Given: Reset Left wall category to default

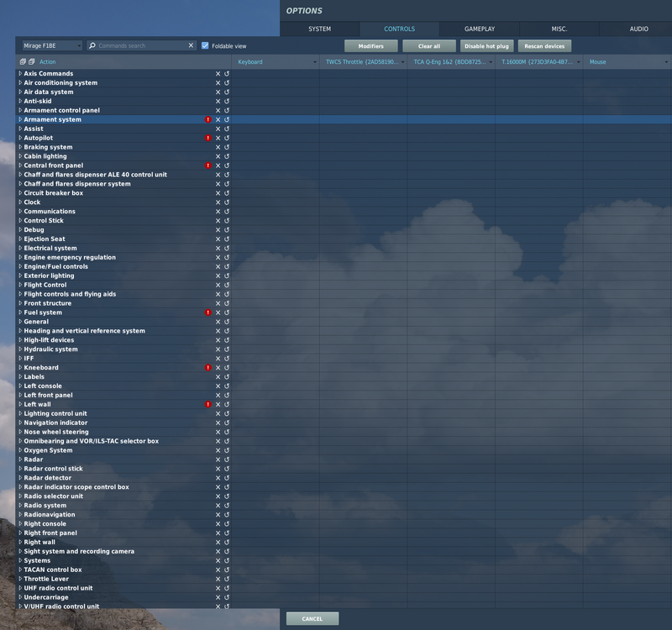Looking at the screenshot, I should 227,405.
